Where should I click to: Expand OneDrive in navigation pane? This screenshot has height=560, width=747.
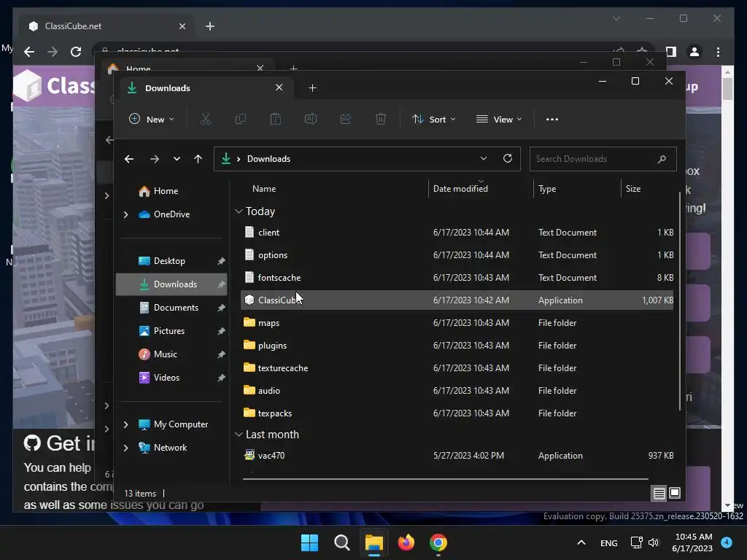pos(125,215)
